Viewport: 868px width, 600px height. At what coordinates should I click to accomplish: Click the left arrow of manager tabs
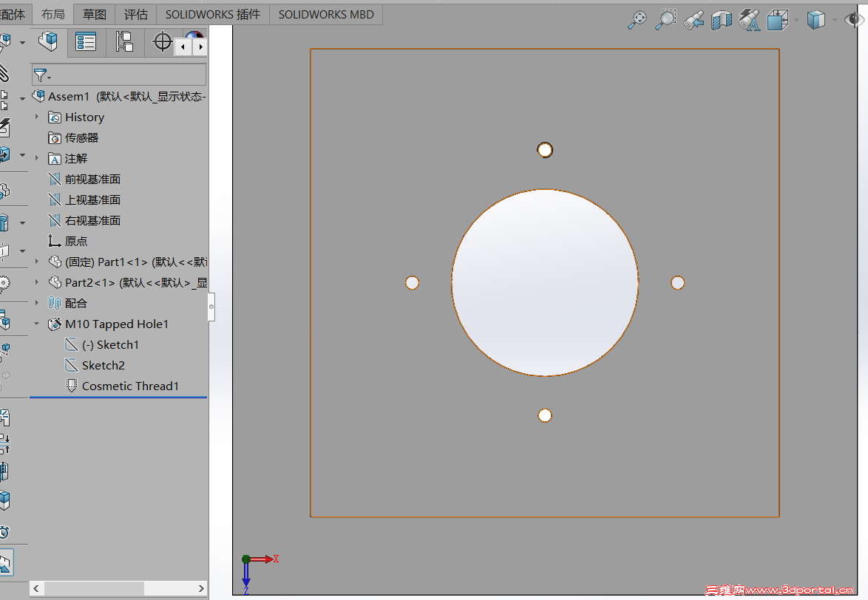click(183, 47)
